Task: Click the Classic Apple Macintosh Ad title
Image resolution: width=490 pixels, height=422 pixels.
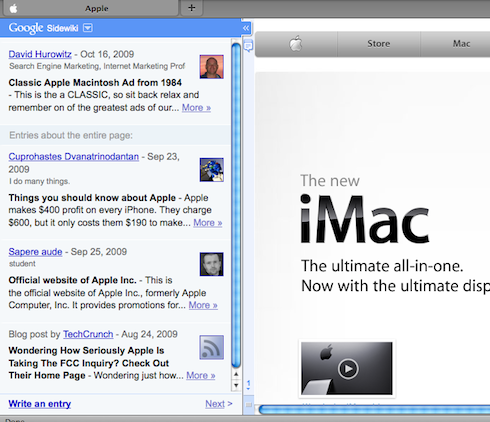Action: (95, 82)
